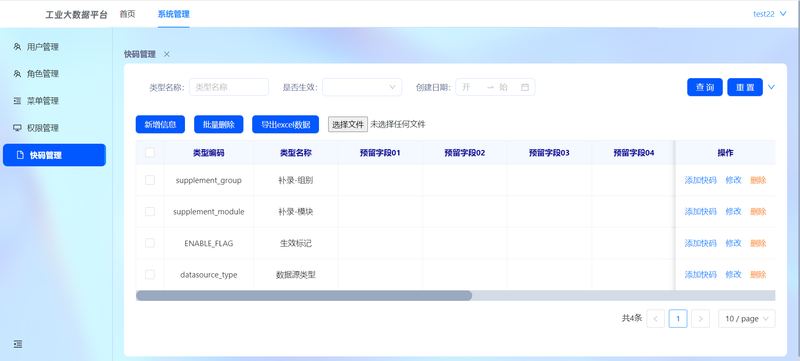The width and height of the screenshot is (800, 361).
Task: Expand the search form with the chevron next to 重置
Action: click(x=771, y=87)
